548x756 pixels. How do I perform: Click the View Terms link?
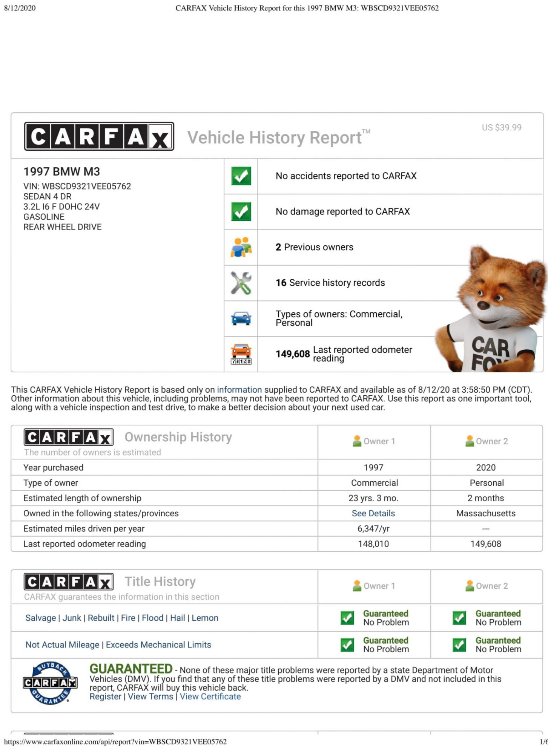point(150,696)
